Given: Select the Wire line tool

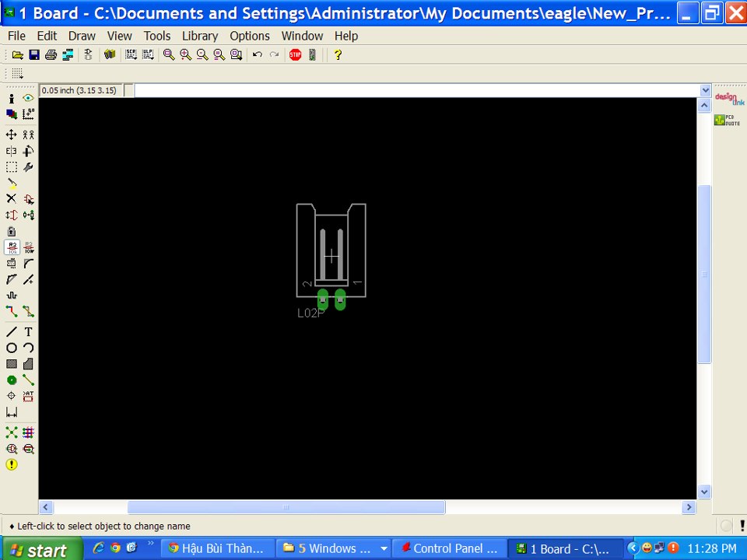Looking at the screenshot, I should (x=12, y=332).
